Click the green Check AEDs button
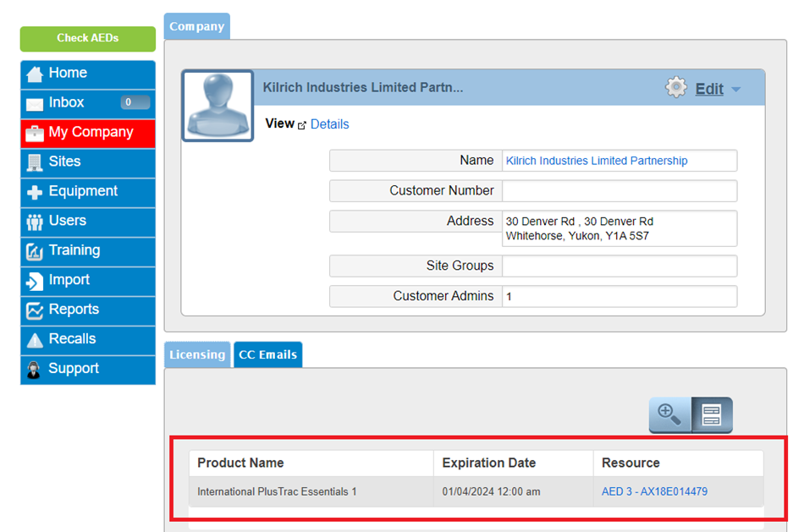Image resolution: width=804 pixels, height=532 pixels. pyautogui.click(x=88, y=38)
